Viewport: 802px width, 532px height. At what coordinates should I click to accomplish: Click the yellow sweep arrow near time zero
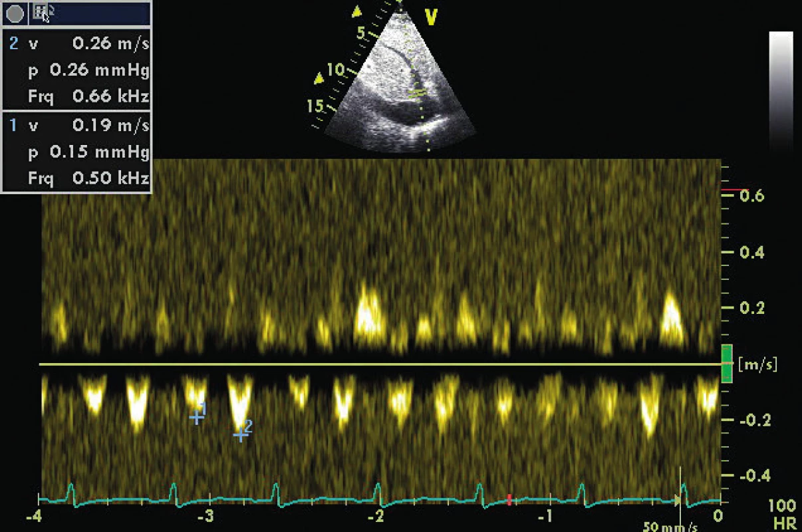[678, 500]
